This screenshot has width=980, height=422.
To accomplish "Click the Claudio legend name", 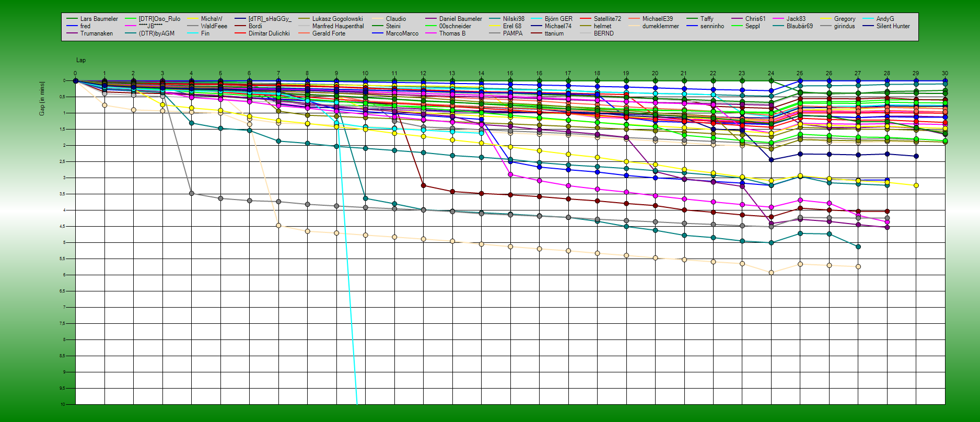I will coord(396,19).
